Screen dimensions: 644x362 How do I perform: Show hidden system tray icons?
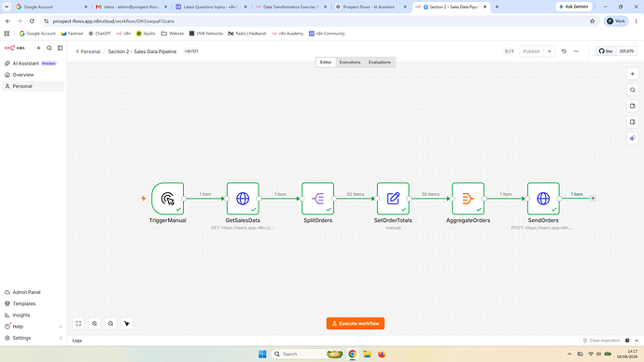[x=569, y=354]
